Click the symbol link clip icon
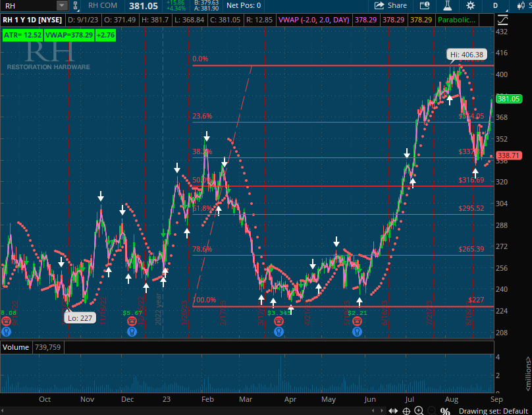The width and height of the screenshot is (532, 415). pos(75,5)
